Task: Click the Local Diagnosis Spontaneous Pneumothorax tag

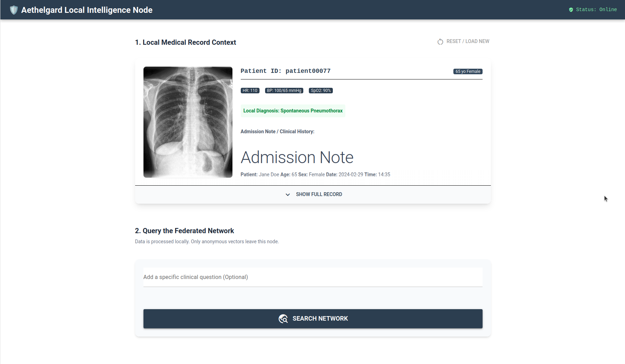Action: [x=293, y=111]
